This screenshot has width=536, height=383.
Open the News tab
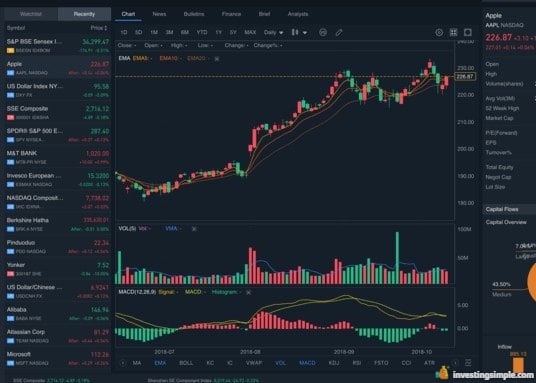pyautogui.click(x=159, y=14)
